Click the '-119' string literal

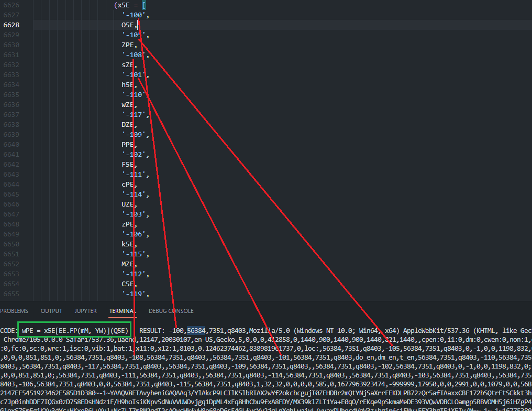coord(134,294)
